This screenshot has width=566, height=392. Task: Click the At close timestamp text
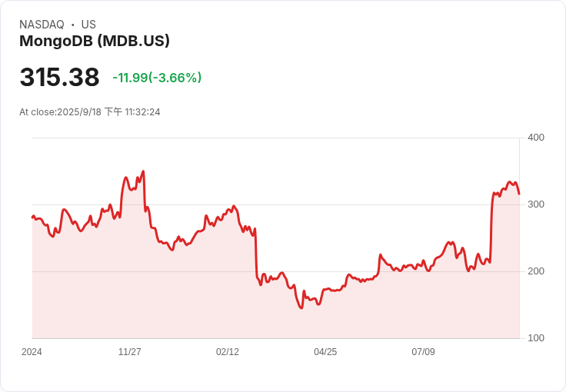(90, 111)
